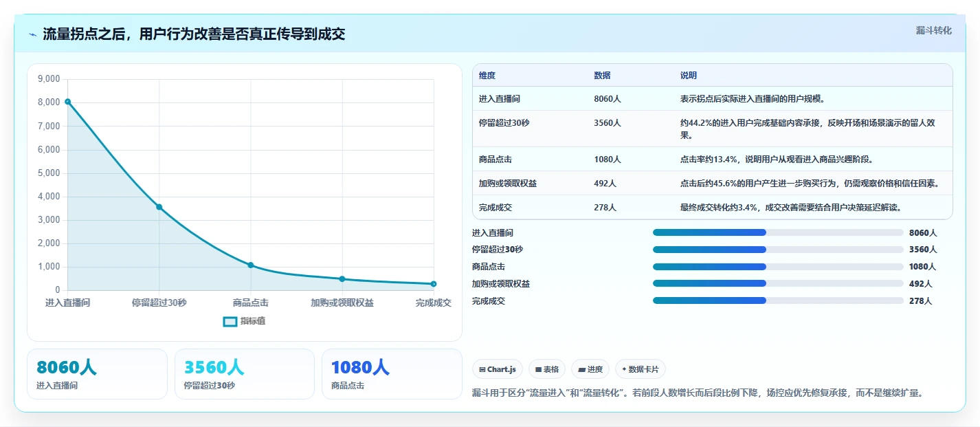Click the Chart.js chip
980x427 pixels.
click(x=498, y=369)
